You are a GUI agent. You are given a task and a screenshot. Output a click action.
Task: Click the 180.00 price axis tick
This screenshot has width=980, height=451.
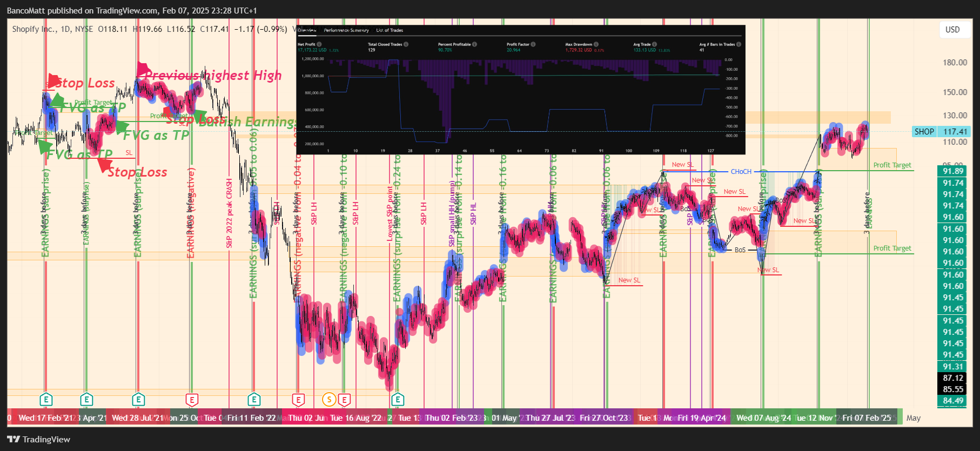tap(955, 63)
